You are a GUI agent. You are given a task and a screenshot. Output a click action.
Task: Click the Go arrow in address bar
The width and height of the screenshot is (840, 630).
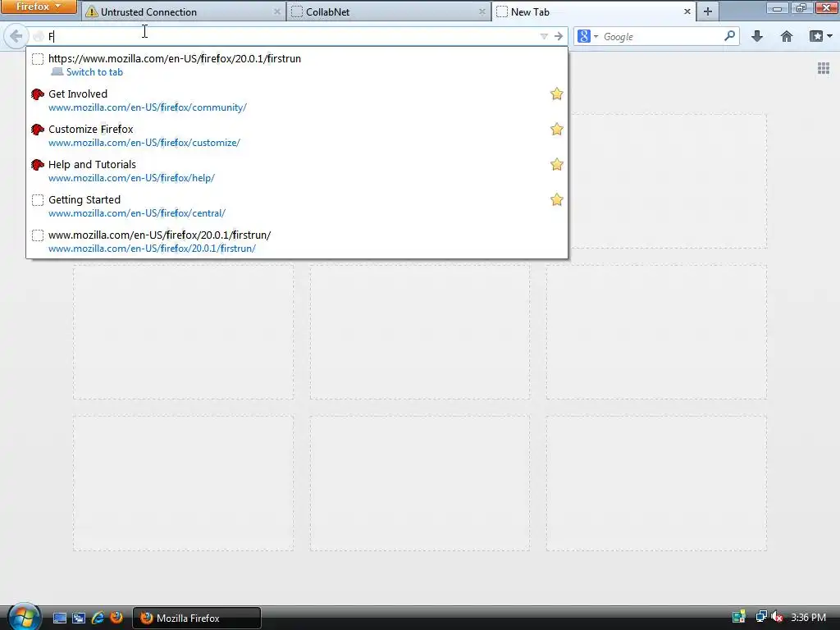559,36
